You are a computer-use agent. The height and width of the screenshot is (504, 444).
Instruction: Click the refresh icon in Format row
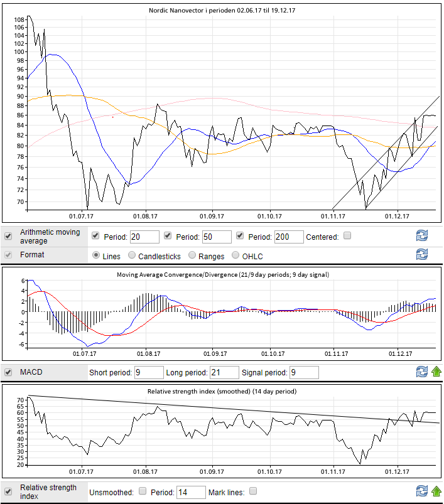tap(421, 254)
